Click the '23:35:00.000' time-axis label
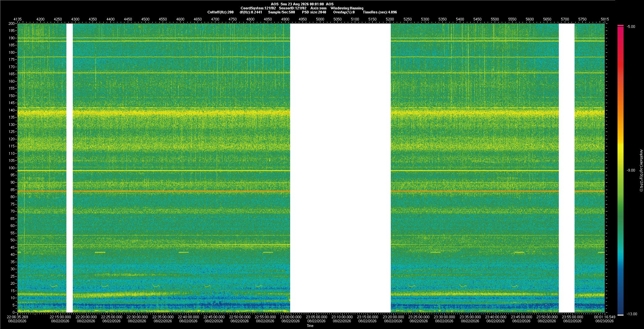 [470, 317]
